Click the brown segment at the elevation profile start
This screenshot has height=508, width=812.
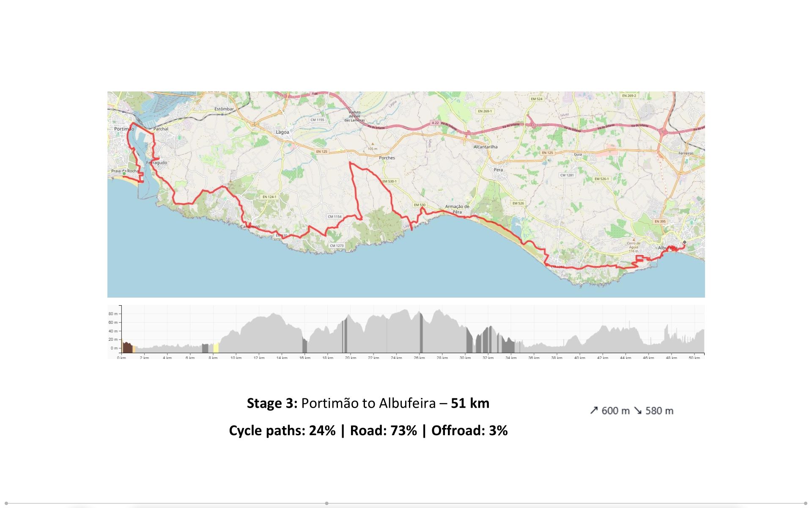tap(127, 348)
